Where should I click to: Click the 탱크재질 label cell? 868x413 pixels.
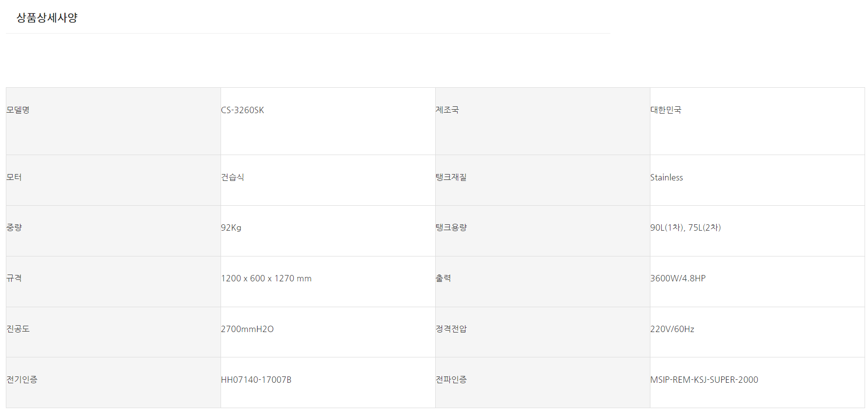pos(451,177)
